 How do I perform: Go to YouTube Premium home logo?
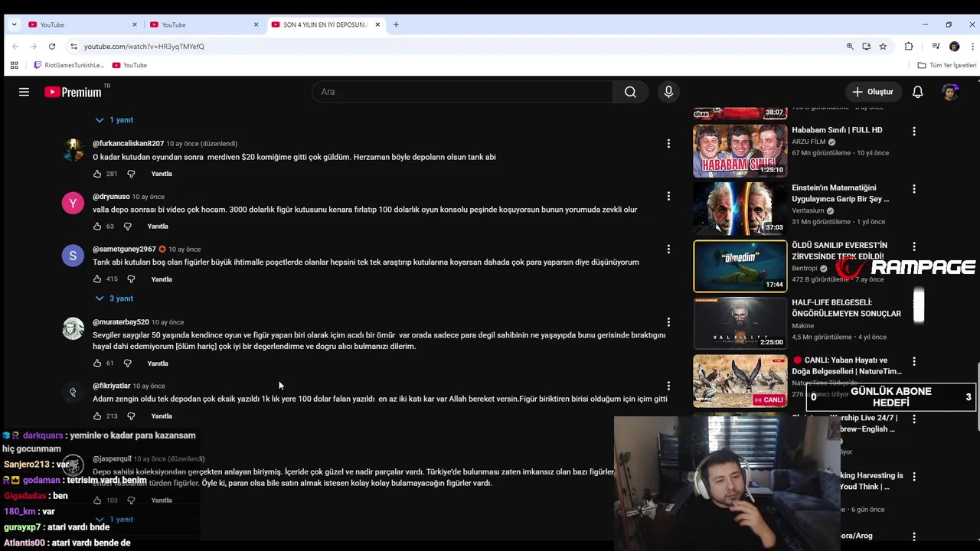pos(73,92)
